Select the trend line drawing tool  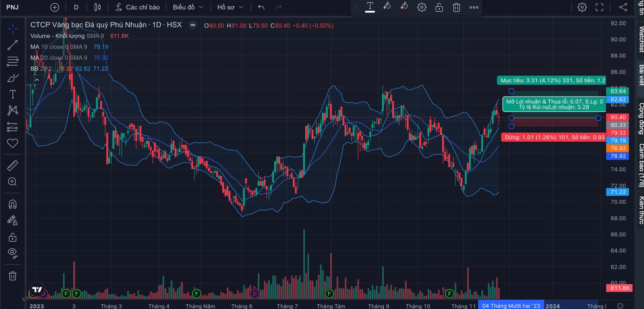point(12,45)
